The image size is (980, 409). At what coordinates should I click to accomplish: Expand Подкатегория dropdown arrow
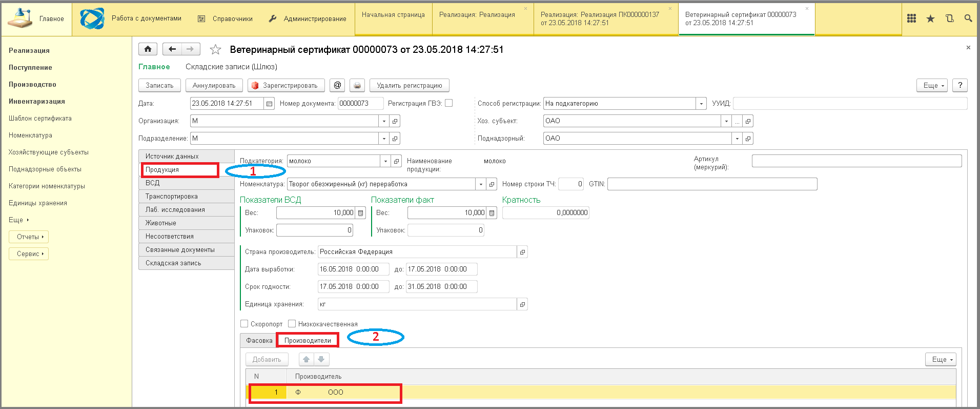385,161
